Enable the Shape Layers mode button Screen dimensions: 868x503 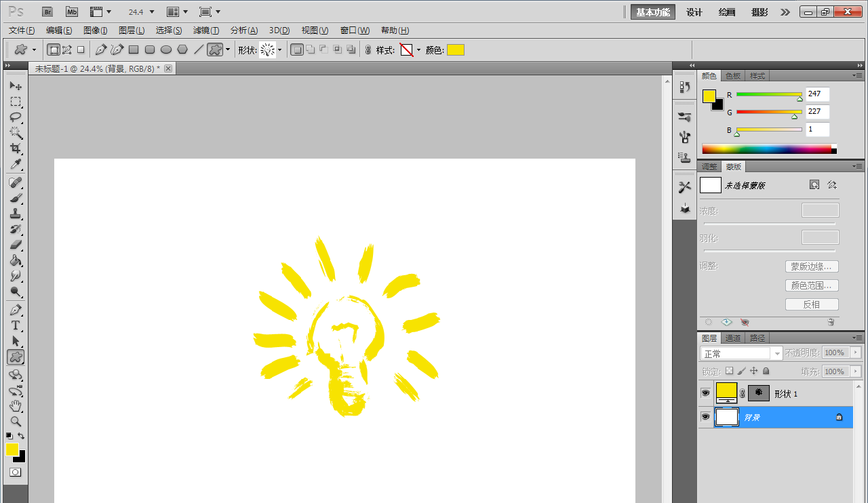[x=53, y=49]
